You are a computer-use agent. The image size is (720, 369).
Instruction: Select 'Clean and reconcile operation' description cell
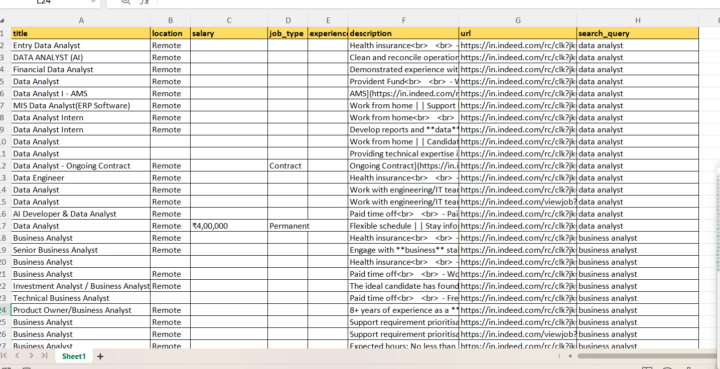(404, 57)
